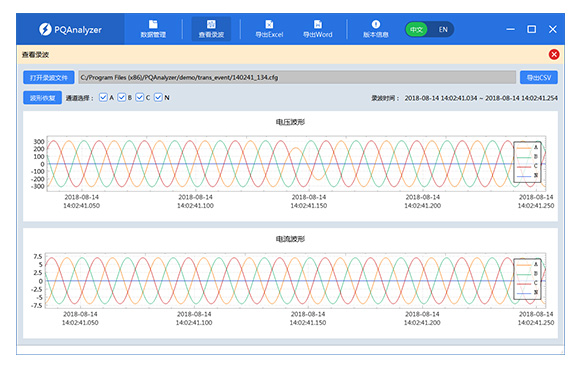Click the export Excel icon

[269, 24]
